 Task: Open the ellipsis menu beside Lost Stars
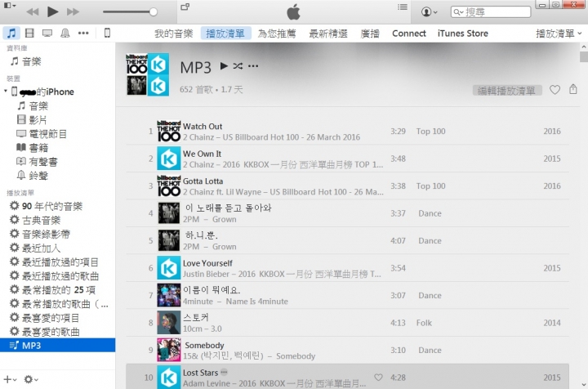coord(224,372)
